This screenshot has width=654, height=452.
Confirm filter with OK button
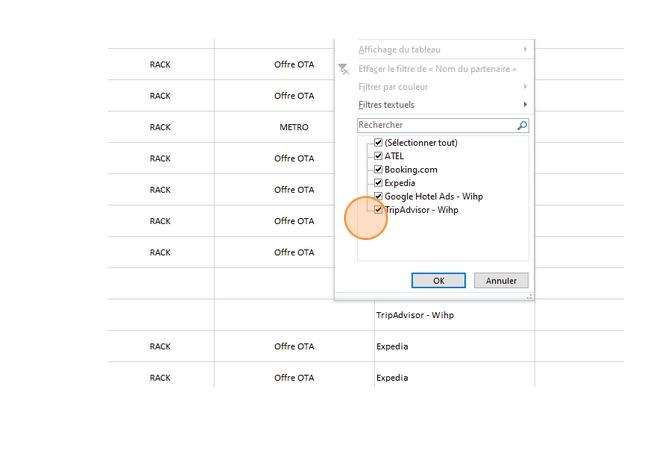438,281
